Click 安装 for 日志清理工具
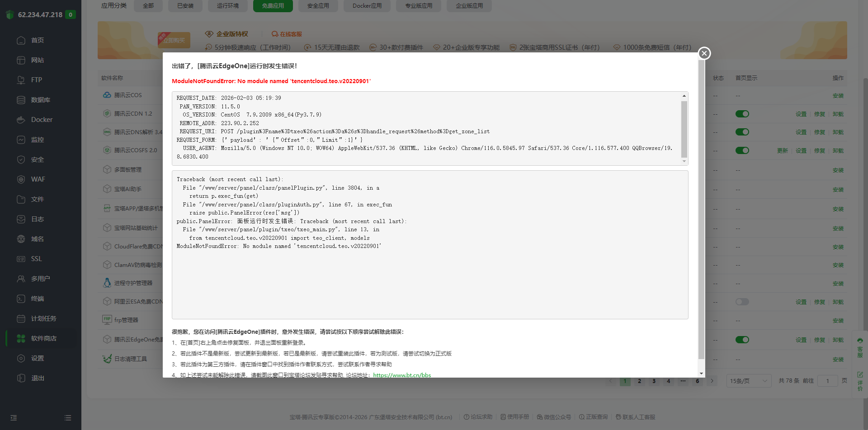 (x=838, y=360)
